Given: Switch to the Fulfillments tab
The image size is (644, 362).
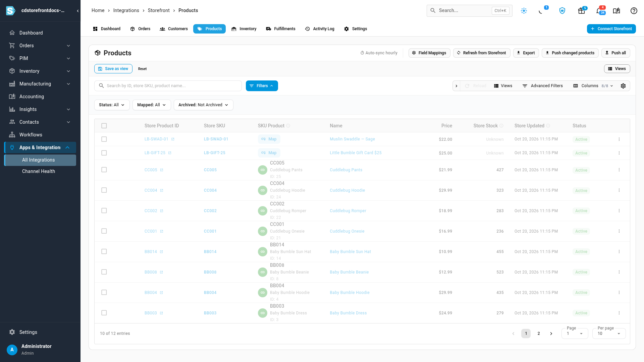Looking at the screenshot, I should [281, 29].
